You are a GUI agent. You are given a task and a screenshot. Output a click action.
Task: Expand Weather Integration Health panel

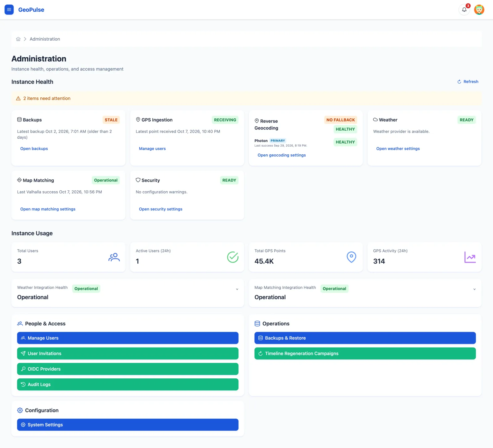[x=237, y=289]
